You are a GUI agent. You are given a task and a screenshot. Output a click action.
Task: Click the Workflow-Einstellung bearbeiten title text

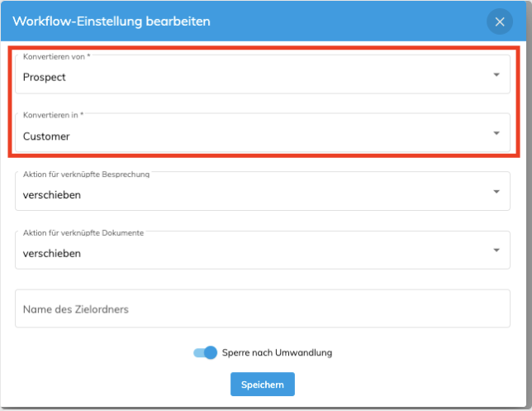point(112,21)
